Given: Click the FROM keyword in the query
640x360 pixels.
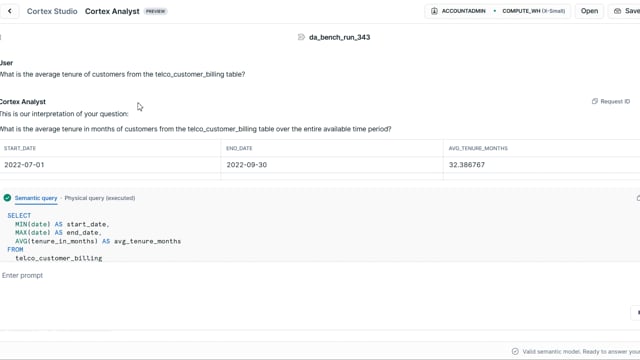Looking at the screenshot, I should [x=15, y=249].
